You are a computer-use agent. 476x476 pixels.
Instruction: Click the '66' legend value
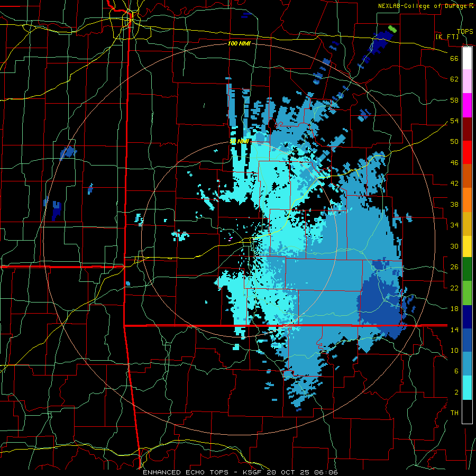click(x=454, y=58)
